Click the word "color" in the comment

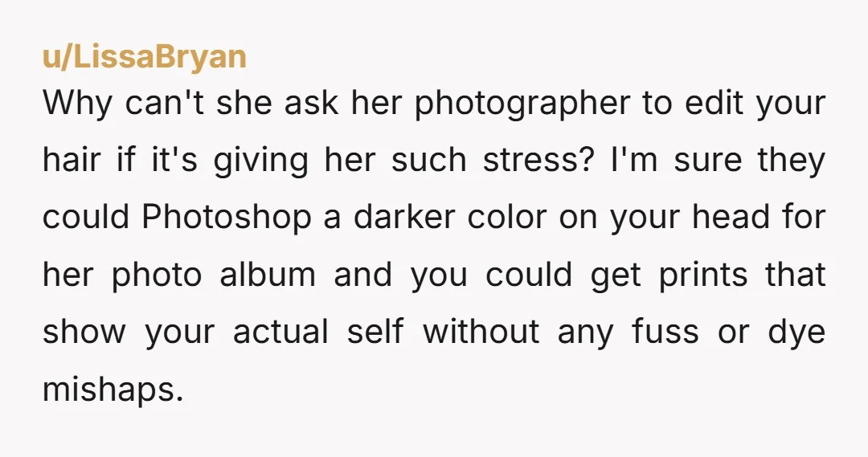click(507, 217)
